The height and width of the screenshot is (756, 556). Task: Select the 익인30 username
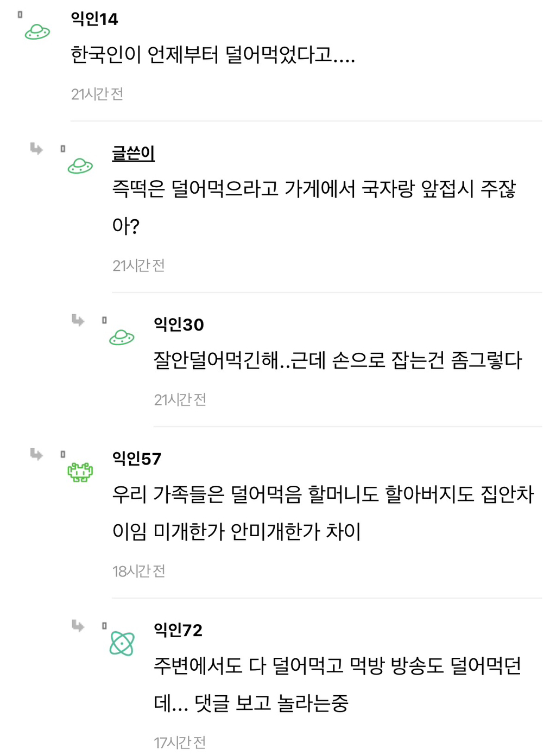point(179,325)
